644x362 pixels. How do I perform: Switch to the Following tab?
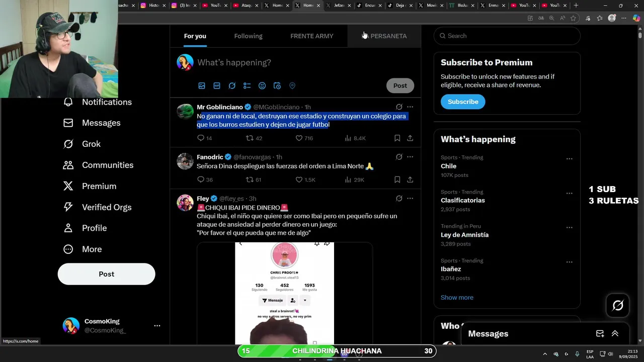pyautogui.click(x=248, y=36)
